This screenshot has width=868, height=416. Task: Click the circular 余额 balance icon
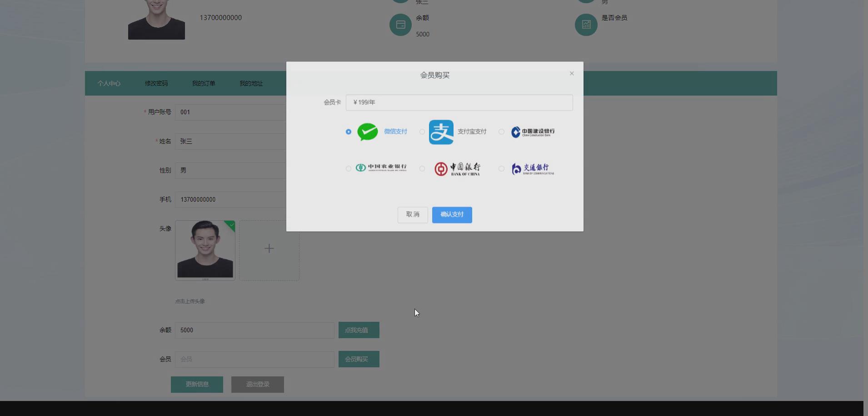tap(400, 25)
